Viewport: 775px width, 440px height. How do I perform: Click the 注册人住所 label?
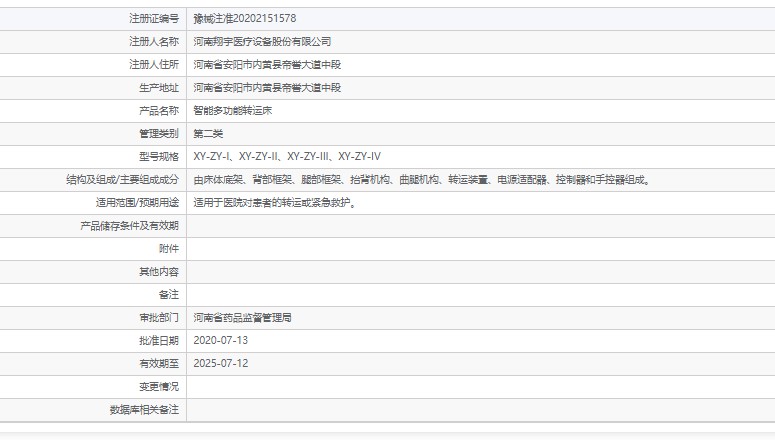[154, 65]
